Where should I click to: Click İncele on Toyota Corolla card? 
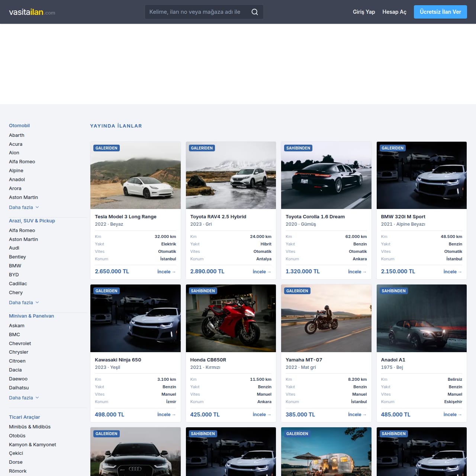[x=357, y=272]
